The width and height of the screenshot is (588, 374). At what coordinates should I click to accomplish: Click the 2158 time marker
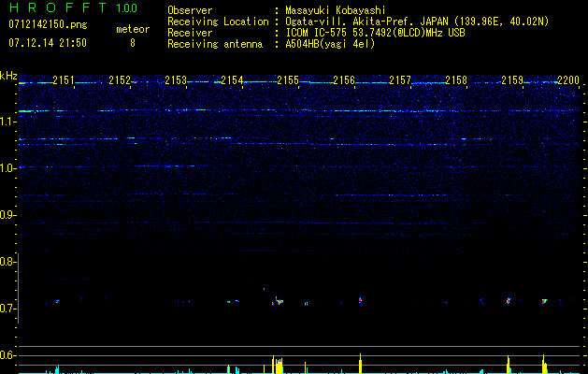pyautogui.click(x=456, y=79)
